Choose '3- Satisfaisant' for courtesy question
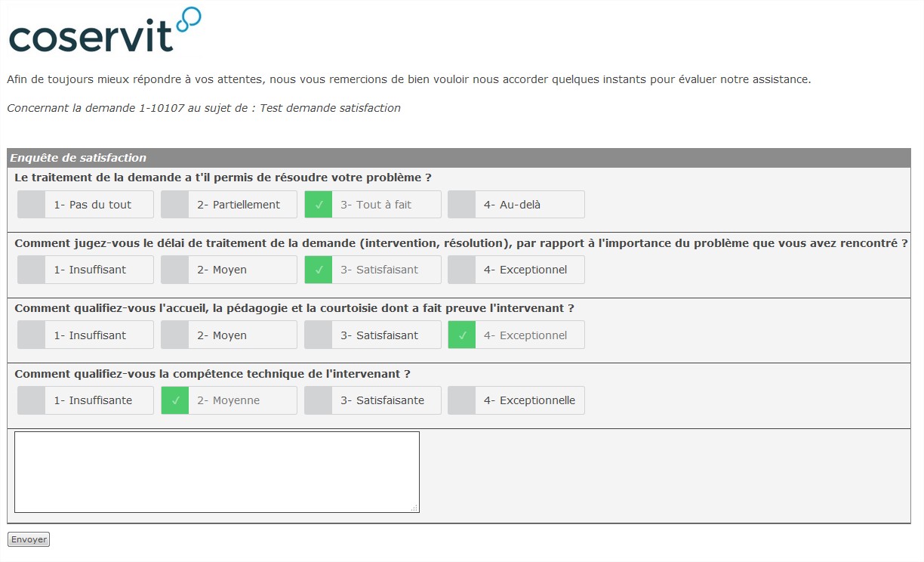 click(372, 335)
